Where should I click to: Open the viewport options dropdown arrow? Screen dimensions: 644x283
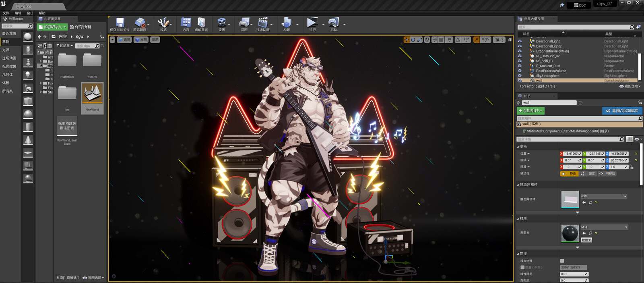112,40
